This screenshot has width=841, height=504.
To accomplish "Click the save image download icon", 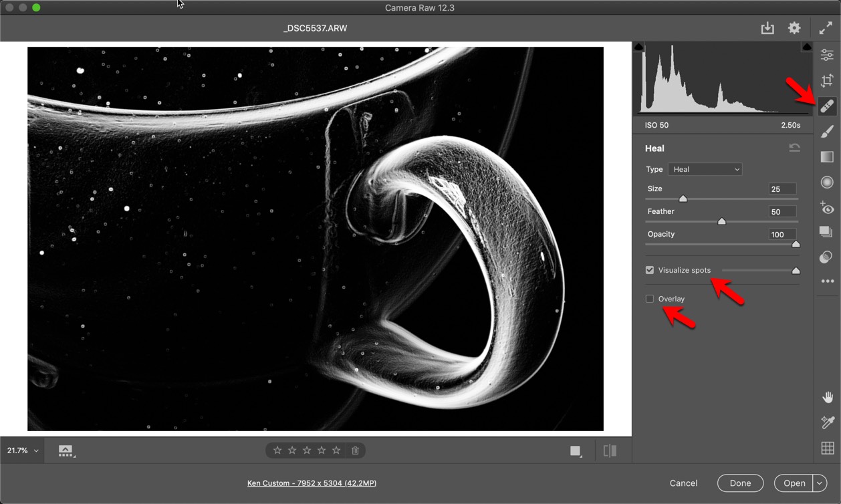I will point(767,28).
